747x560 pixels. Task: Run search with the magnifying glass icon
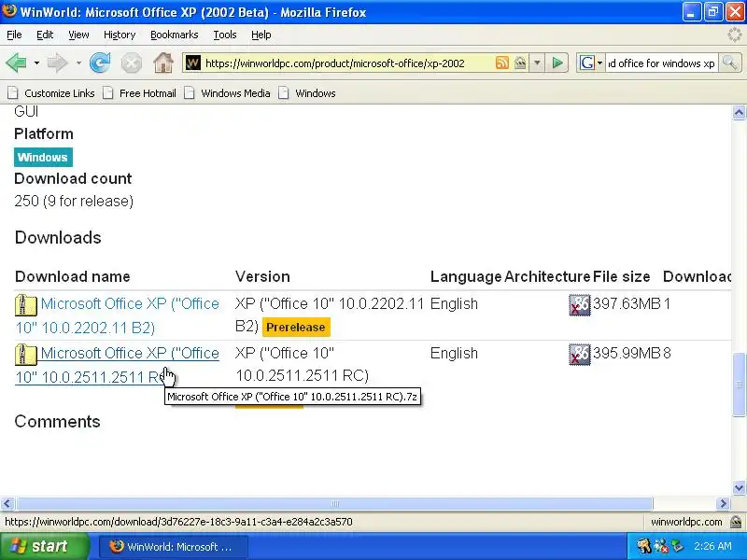click(x=729, y=63)
